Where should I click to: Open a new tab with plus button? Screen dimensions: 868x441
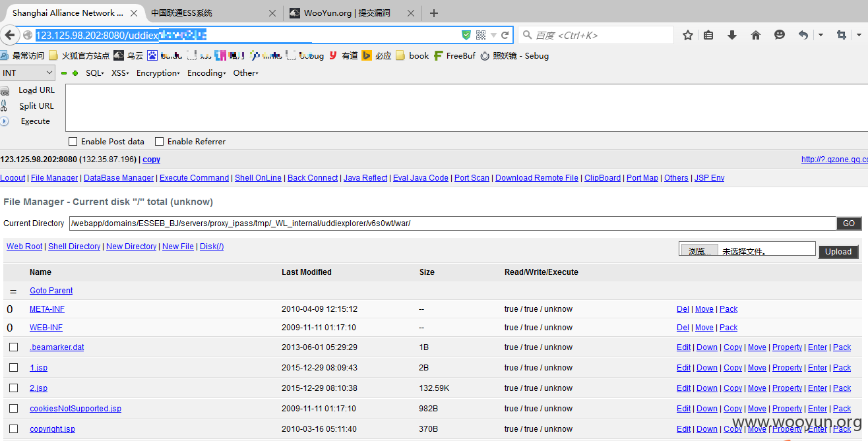[x=433, y=13]
